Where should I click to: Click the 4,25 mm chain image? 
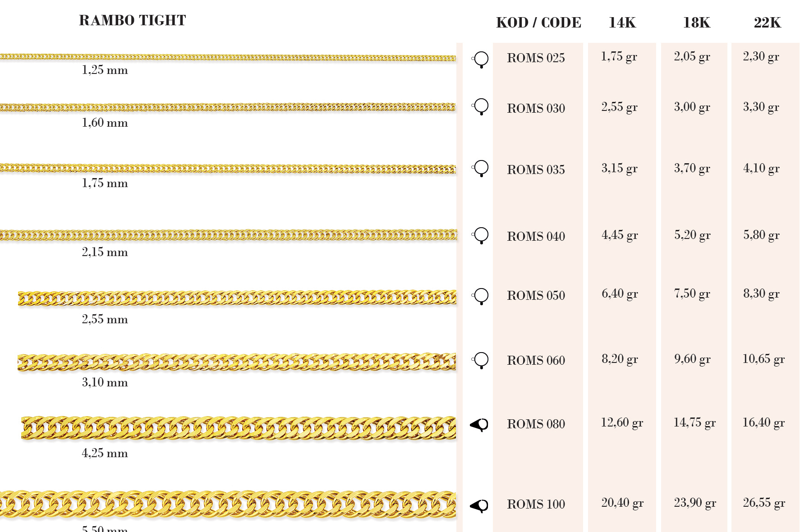[x=238, y=428]
